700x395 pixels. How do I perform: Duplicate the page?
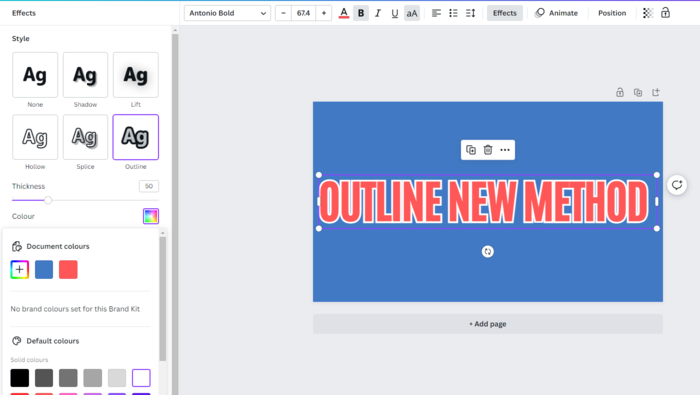[638, 92]
